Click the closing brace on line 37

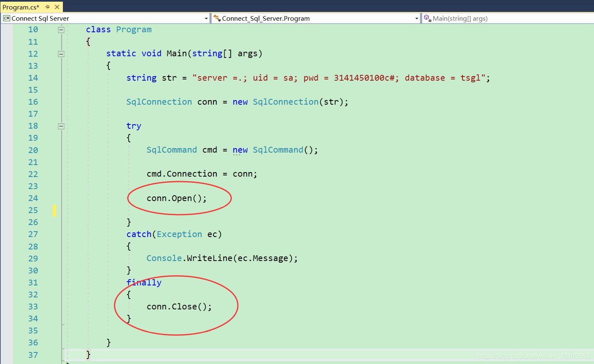88,354
